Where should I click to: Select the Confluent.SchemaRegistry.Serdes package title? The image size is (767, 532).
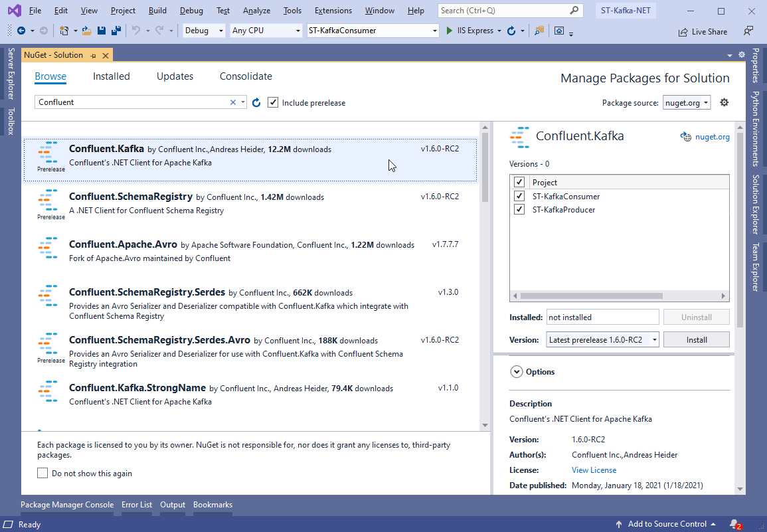tap(147, 292)
